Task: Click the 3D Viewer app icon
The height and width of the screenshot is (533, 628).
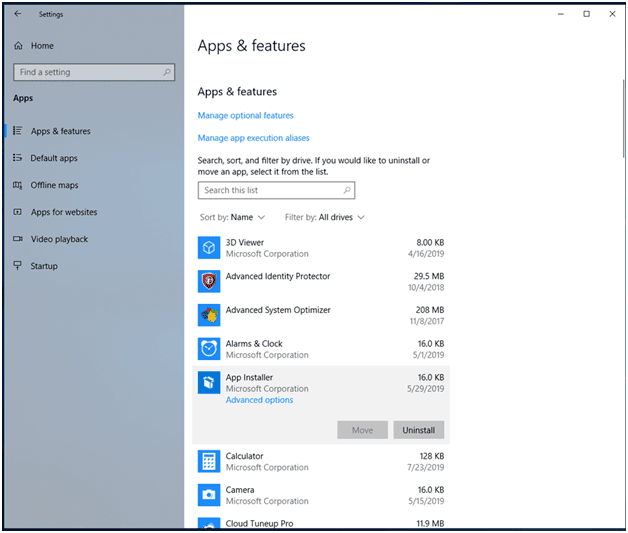Action: click(x=209, y=248)
